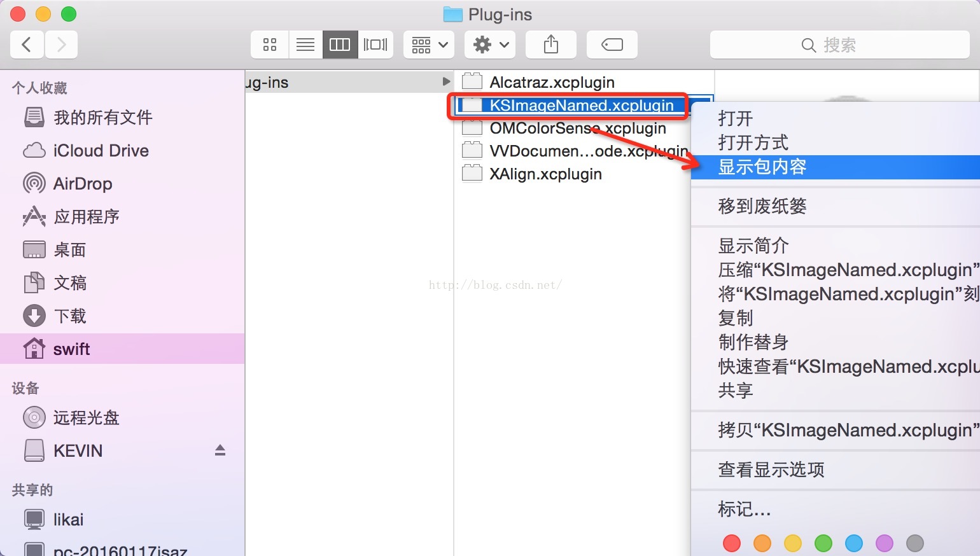Click the Back navigation arrow
This screenshot has width=980, height=556.
point(27,45)
